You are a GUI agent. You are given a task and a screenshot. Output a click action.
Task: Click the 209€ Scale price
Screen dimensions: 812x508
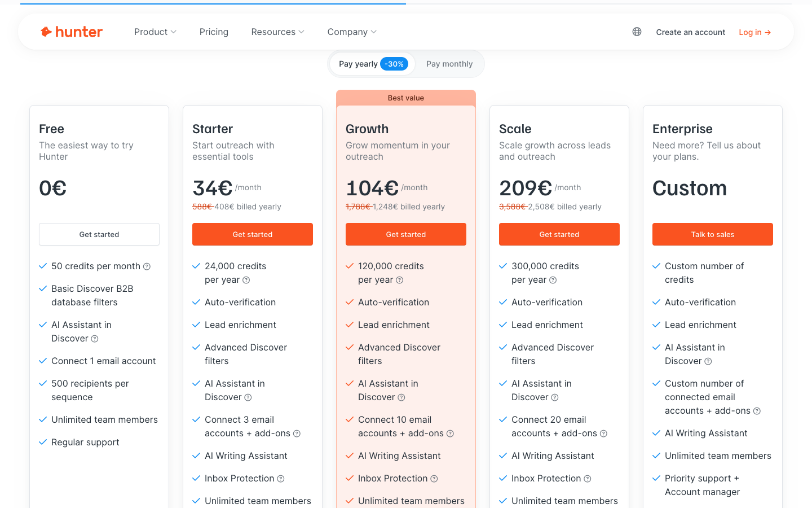[x=526, y=188]
